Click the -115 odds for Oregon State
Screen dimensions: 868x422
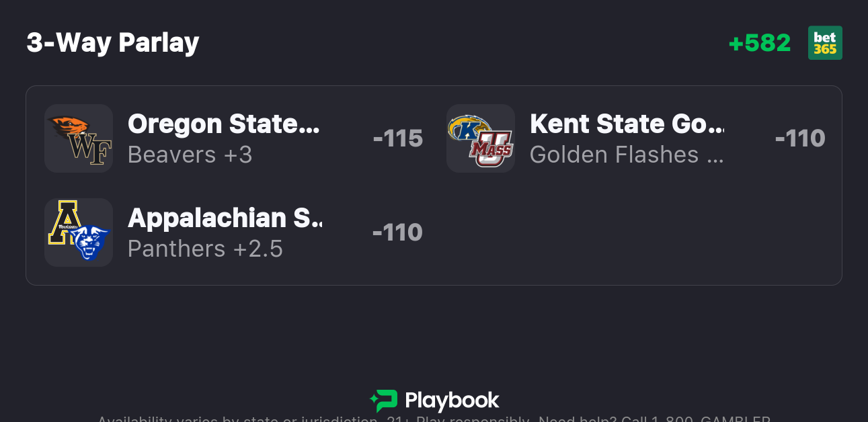click(x=397, y=138)
